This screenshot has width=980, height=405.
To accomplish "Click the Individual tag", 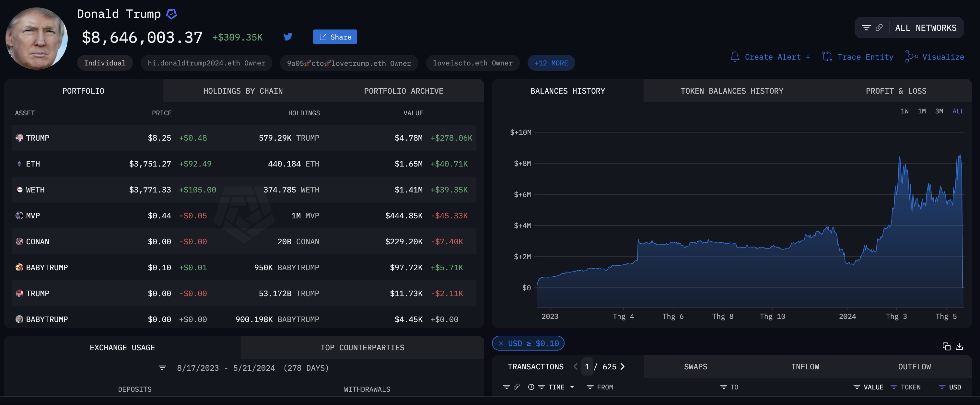I will [x=105, y=63].
